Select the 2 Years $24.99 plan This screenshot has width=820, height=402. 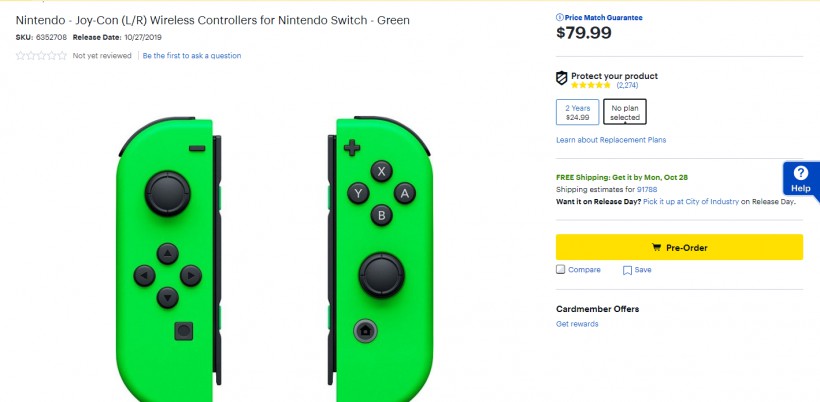[577, 112]
